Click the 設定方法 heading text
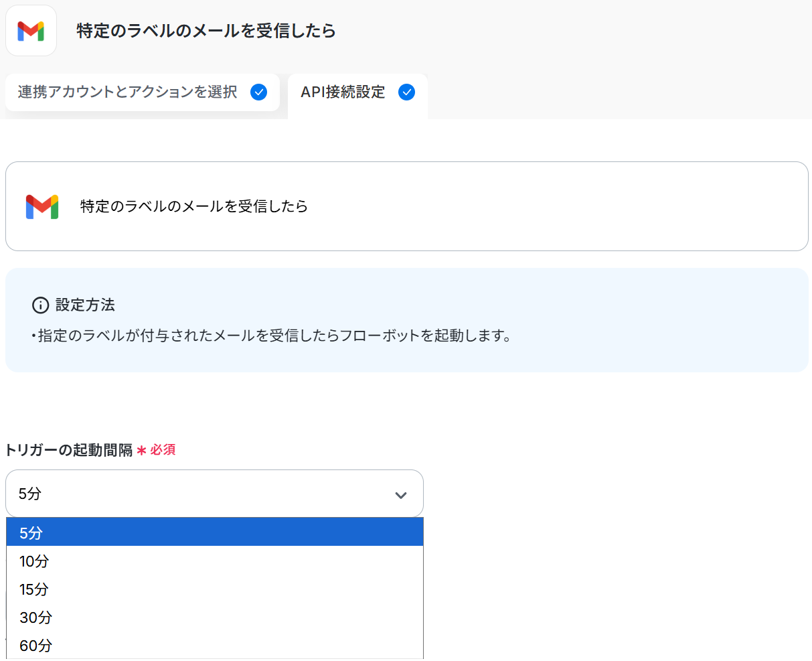The image size is (812, 661). (85, 305)
